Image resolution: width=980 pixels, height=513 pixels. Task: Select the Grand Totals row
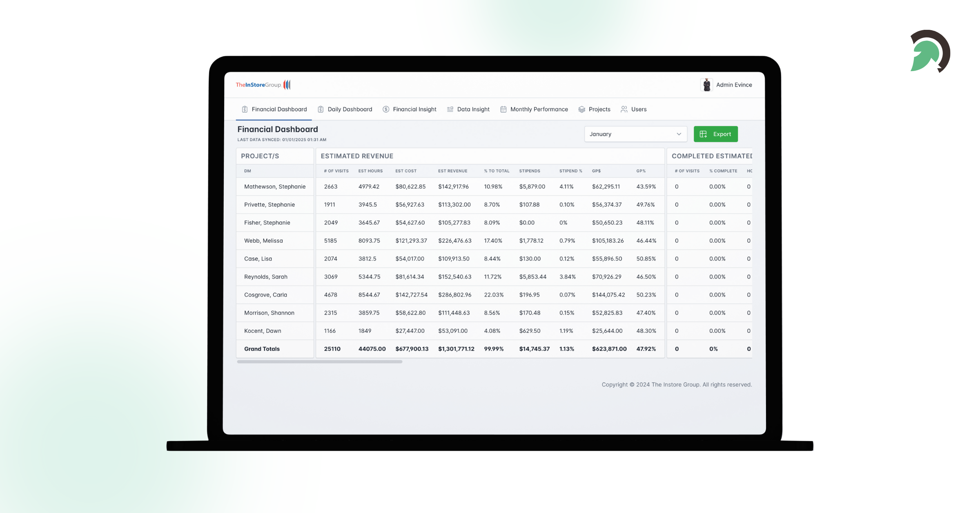[x=262, y=349]
